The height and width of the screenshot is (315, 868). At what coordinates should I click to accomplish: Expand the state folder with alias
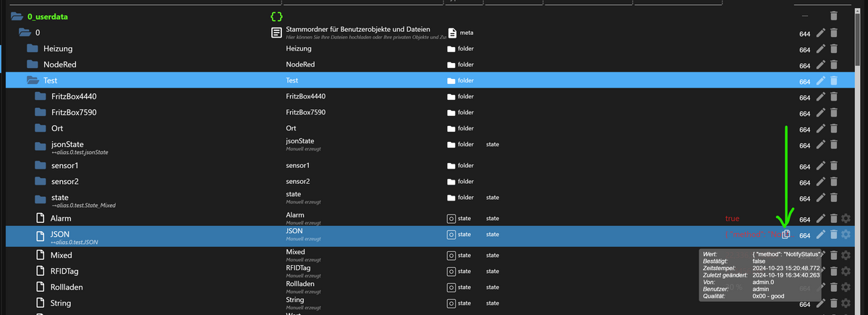(40, 198)
